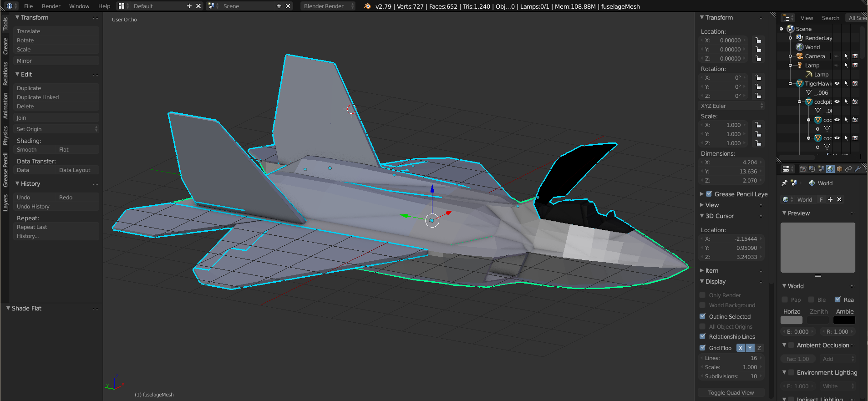Open Render Layers properties tab icon
This screenshot has height=401, width=868.
click(812, 169)
